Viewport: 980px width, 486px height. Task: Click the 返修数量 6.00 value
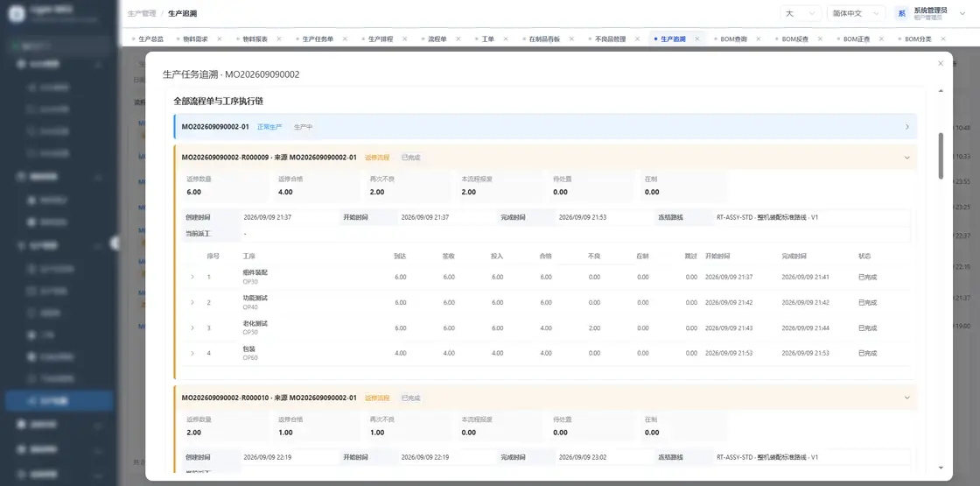pyautogui.click(x=193, y=192)
